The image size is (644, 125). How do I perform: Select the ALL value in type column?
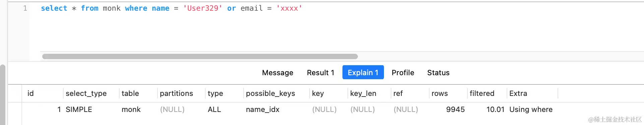click(x=214, y=110)
